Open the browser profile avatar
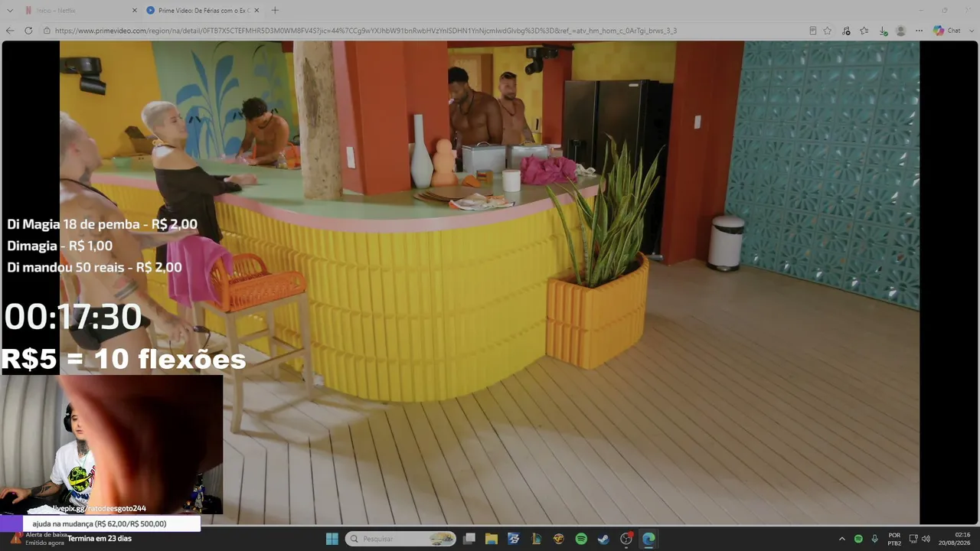 tap(901, 31)
